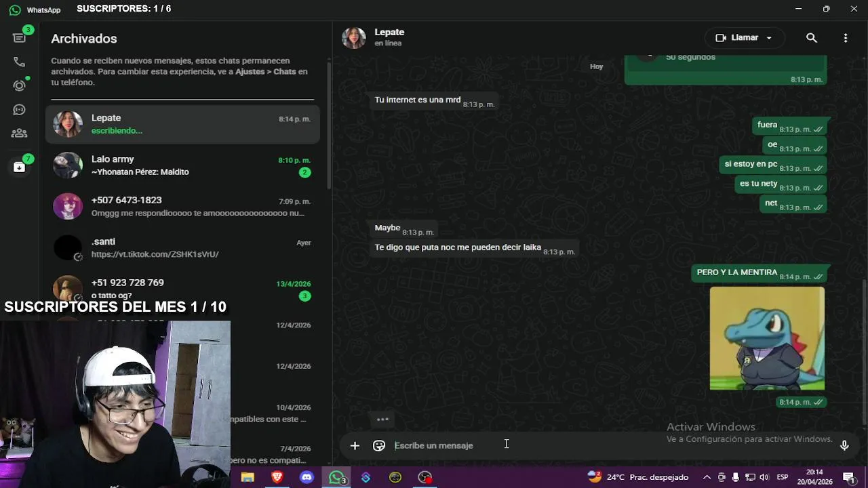Screen dimensions: 868x488
Task: Expand the Llamar dropdown arrow
Action: pos(769,38)
